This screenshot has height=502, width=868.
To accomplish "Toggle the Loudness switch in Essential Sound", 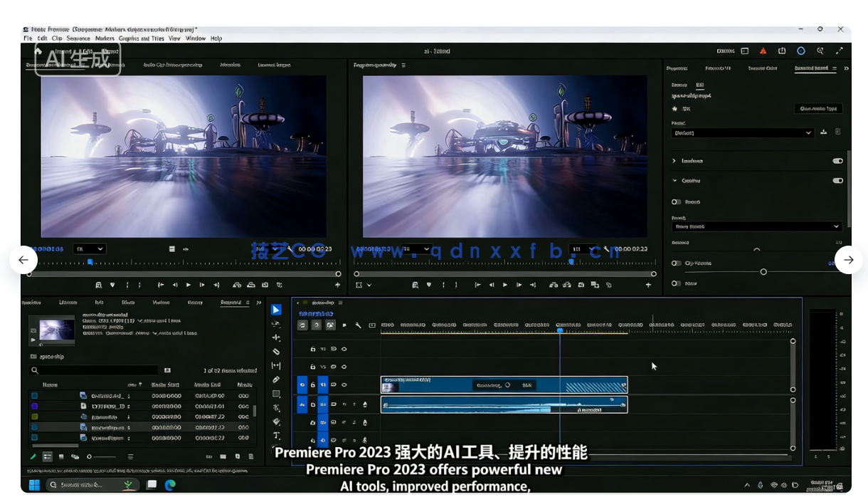I will point(837,161).
